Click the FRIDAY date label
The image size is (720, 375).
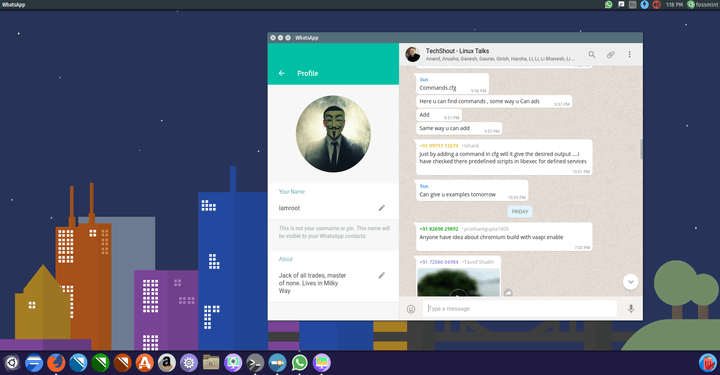pos(520,212)
